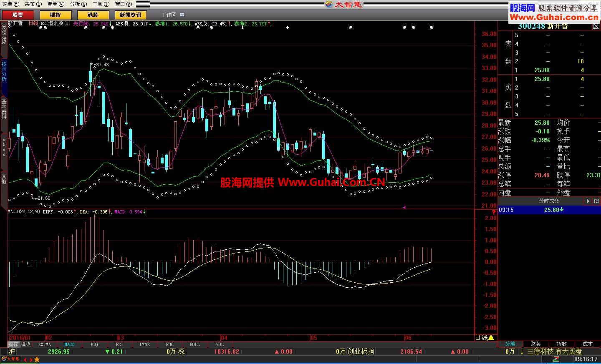601x364 pixels.
Task: Expand the 日线 period selector
Action: tap(485, 337)
